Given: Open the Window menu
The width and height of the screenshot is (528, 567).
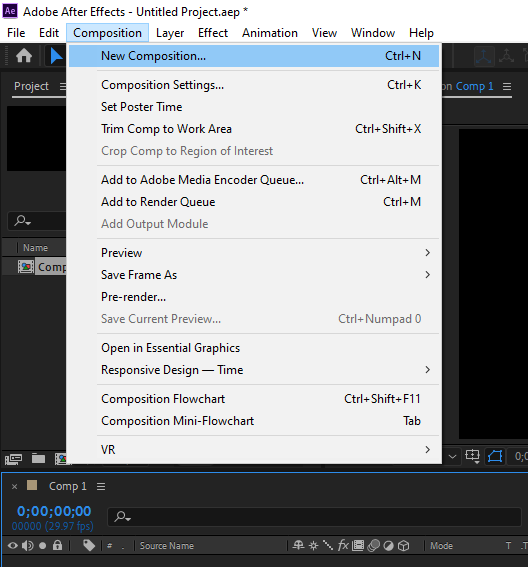Looking at the screenshot, I should tap(373, 33).
